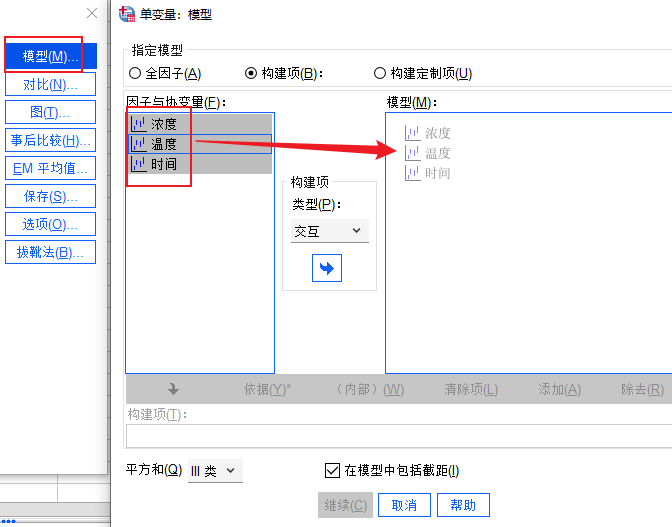Open the 选项(O) dialog
Screen dimensions: 672x527
click(x=51, y=224)
